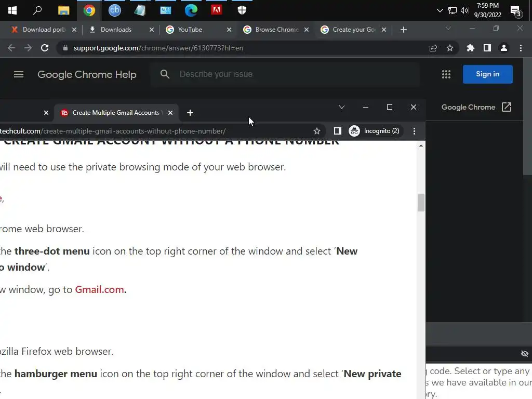Close the Downloads tab
The width and height of the screenshot is (532, 399).
[152, 30]
